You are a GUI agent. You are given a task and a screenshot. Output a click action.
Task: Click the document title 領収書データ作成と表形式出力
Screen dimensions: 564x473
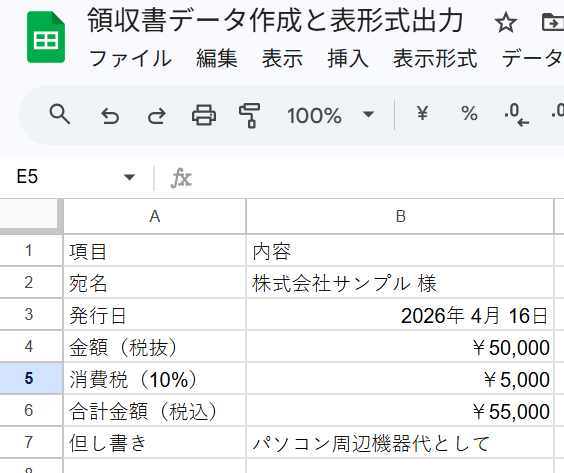point(275,20)
